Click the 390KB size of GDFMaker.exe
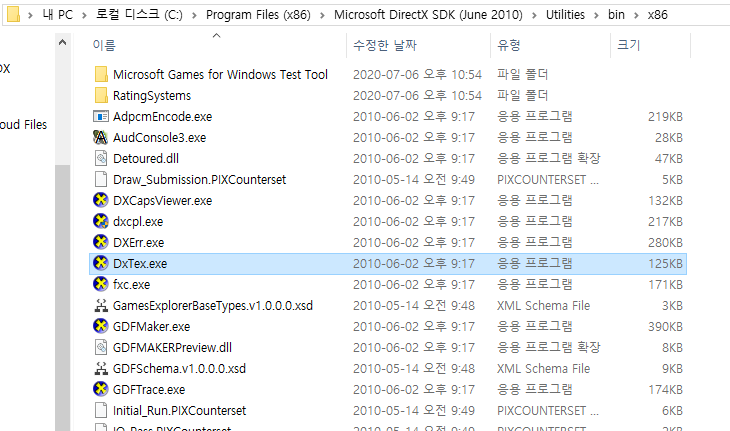 (665, 327)
